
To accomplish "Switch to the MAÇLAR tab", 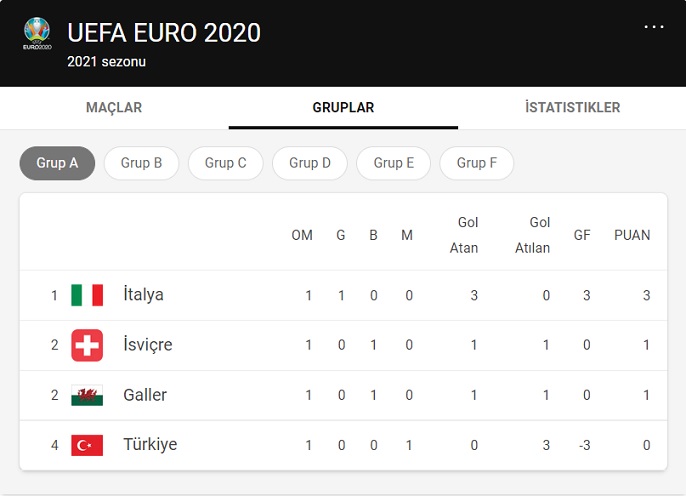I will pos(114,108).
